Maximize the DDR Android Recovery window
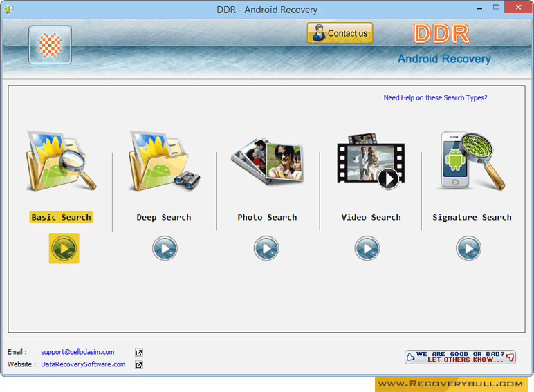Screen dimensions: 534x392 [x=496, y=7]
